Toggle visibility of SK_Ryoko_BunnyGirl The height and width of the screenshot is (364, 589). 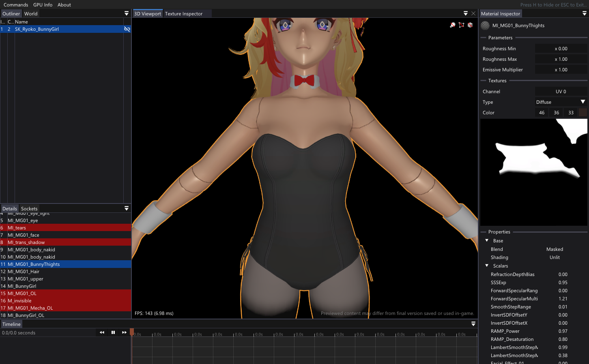point(127,29)
